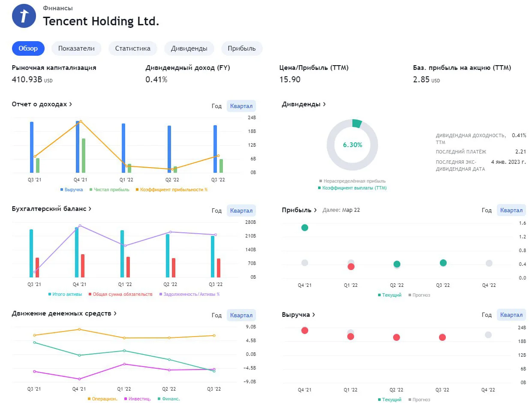Select Год in the Выручка chart
532x403 pixels.
[x=487, y=315]
